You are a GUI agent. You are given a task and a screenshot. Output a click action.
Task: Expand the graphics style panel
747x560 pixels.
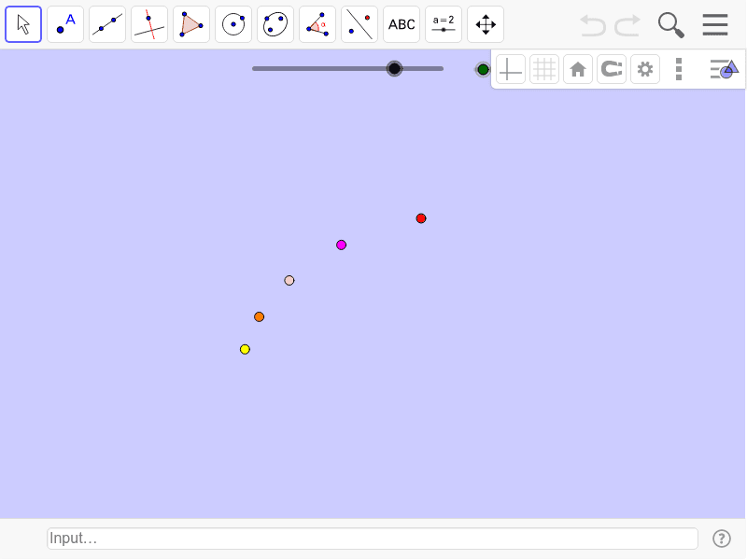pos(724,69)
